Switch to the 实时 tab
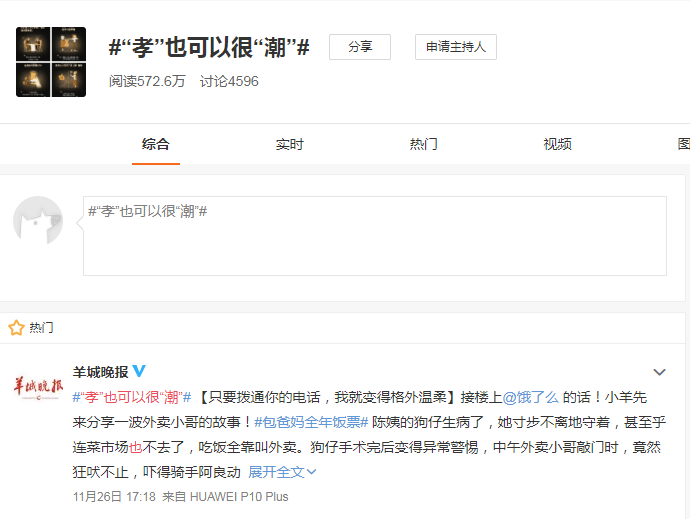The image size is (690, 519). point(290,144)
